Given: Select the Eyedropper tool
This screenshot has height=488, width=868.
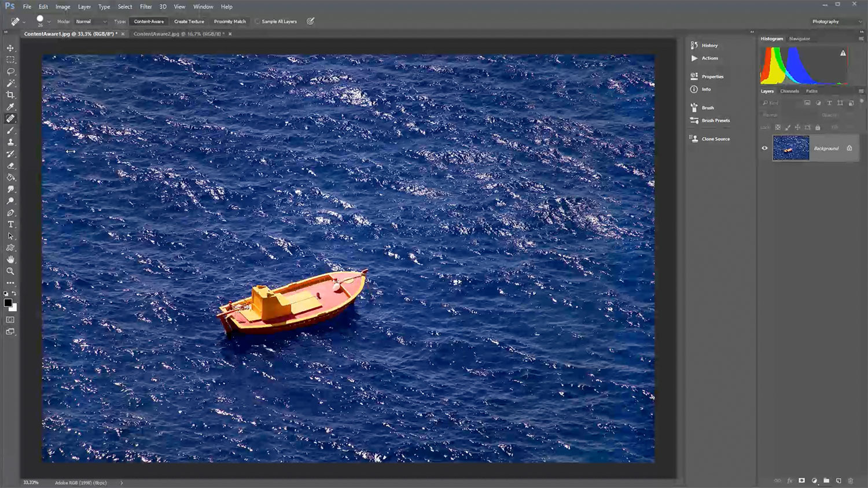Looking at the screenshot, I should tap(10, 107).
